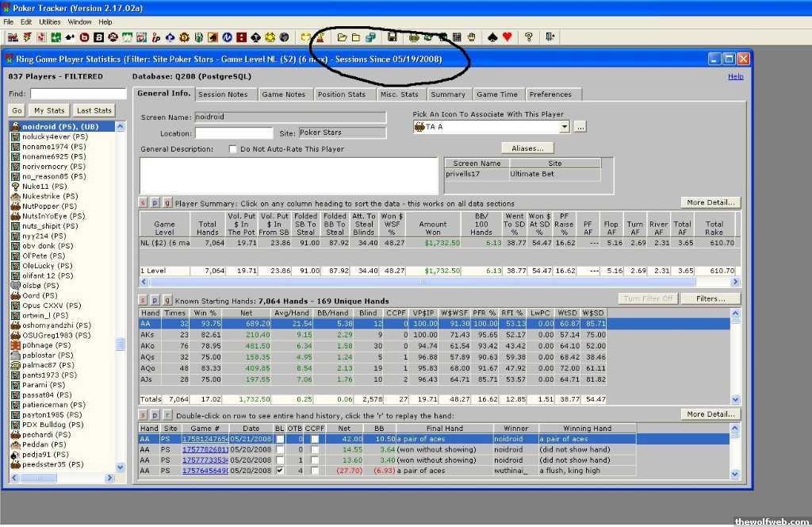Screen dimensions: 812x527
Task: Click the black spade icon in toolbar
Action: tap(492, 37)
